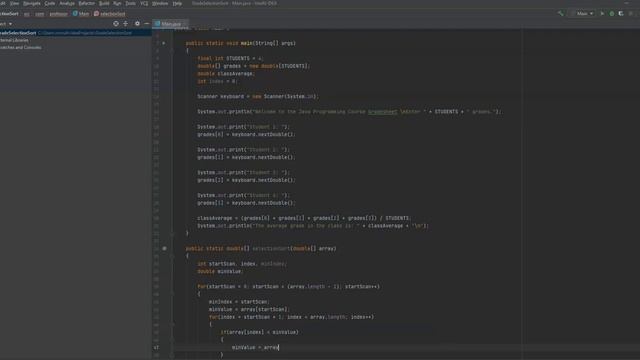Open the VCS menu
Viewport: 640px width, 360px height.
(x=144, y=3)
